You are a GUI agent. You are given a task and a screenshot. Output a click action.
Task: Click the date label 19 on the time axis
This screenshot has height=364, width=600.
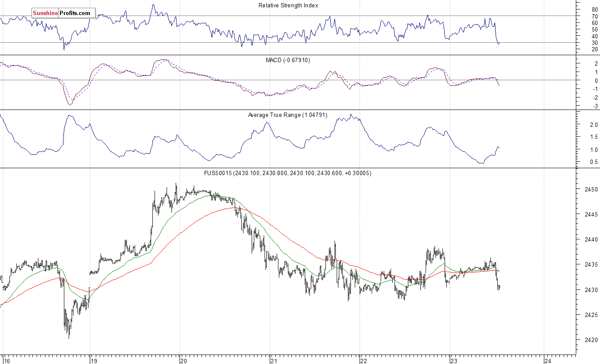95,361
